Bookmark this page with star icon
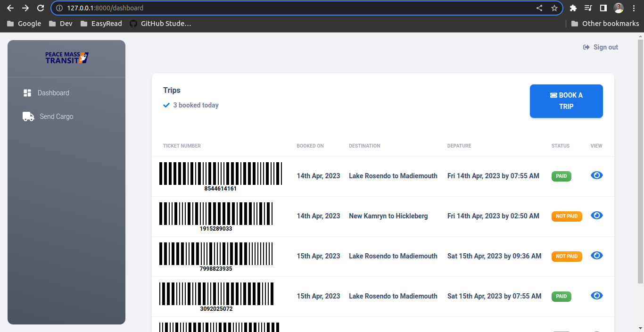 coord(554,8)
